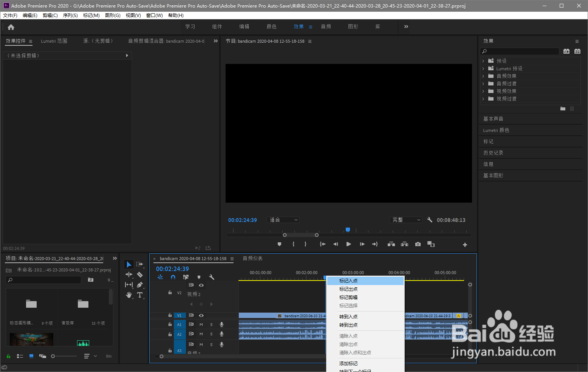The image size is (588, 372).
Task: Add marker in program monitor
Action: [x=279, y=244]
